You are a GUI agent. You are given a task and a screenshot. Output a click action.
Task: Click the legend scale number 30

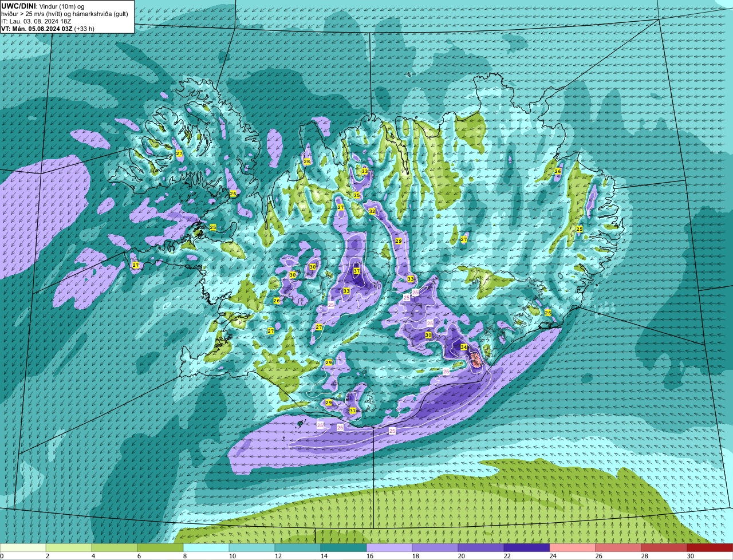691,556
